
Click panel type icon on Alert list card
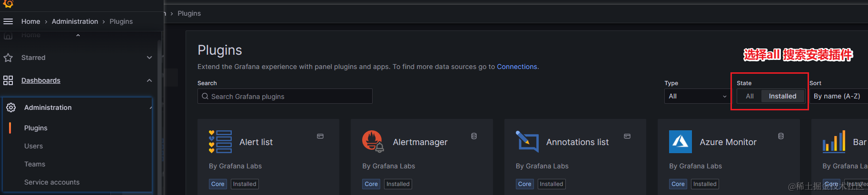tap(320, 136)
